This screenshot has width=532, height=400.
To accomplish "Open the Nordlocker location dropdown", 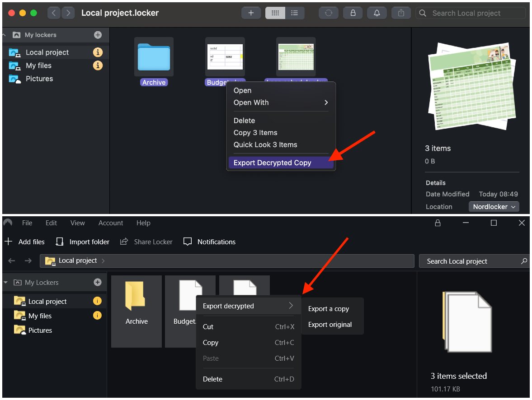I will 494,206.
